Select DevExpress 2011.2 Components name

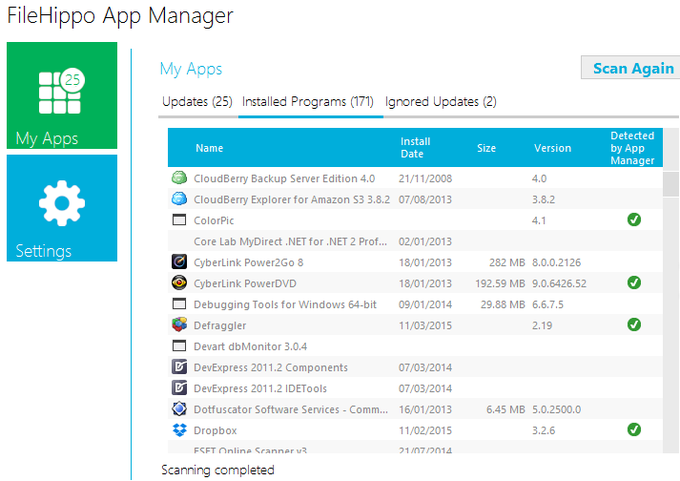271,367
